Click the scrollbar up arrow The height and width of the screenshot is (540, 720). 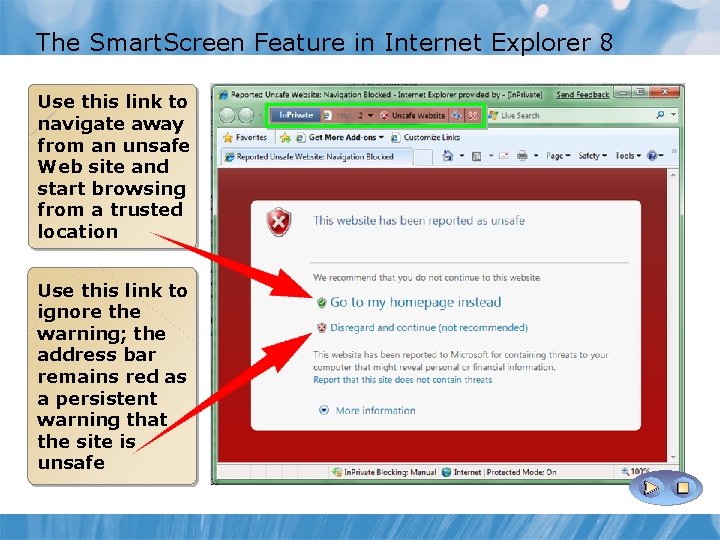[x=673, y=174]
